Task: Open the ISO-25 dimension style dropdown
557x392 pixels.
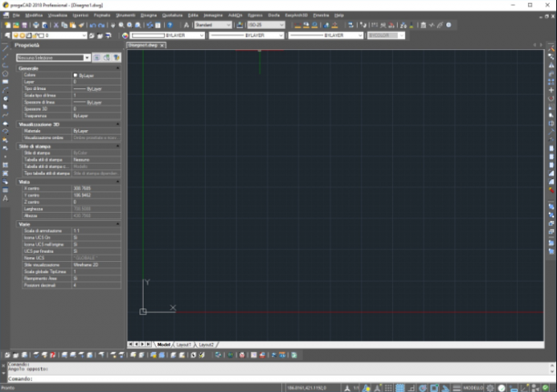Action: point(266,25)
